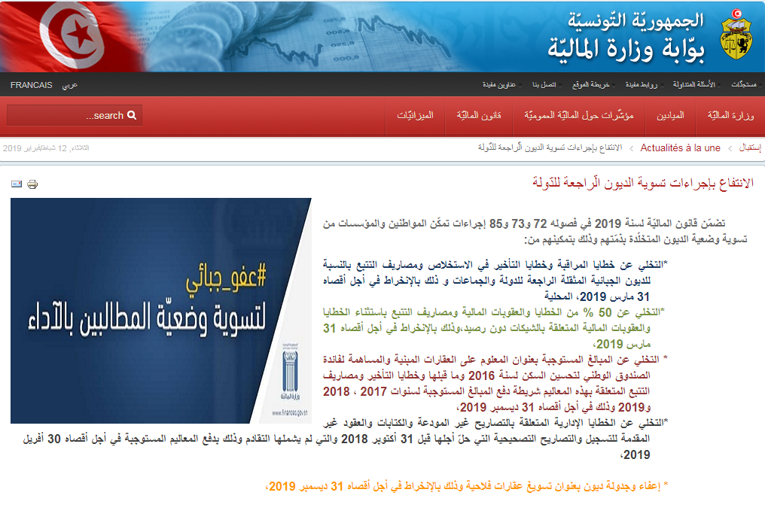Click the email article icon
This screenshot has width=765, height=532.
click(17, 184)
